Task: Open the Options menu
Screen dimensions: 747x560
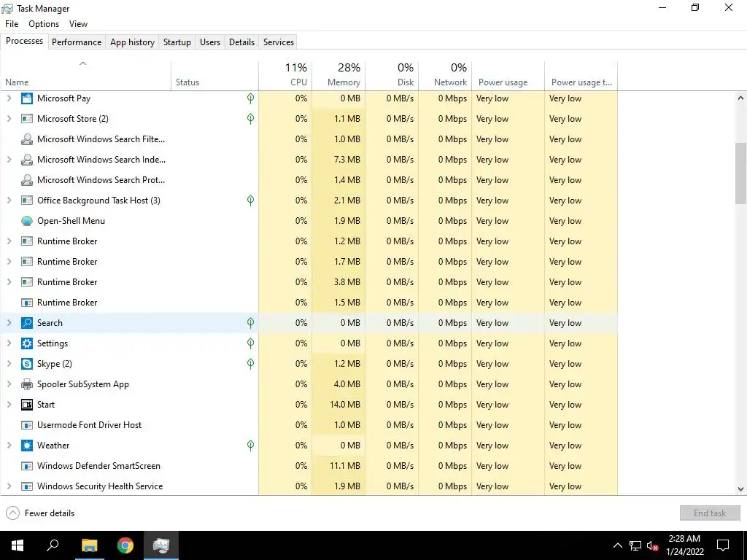Action: click(44, 24)
